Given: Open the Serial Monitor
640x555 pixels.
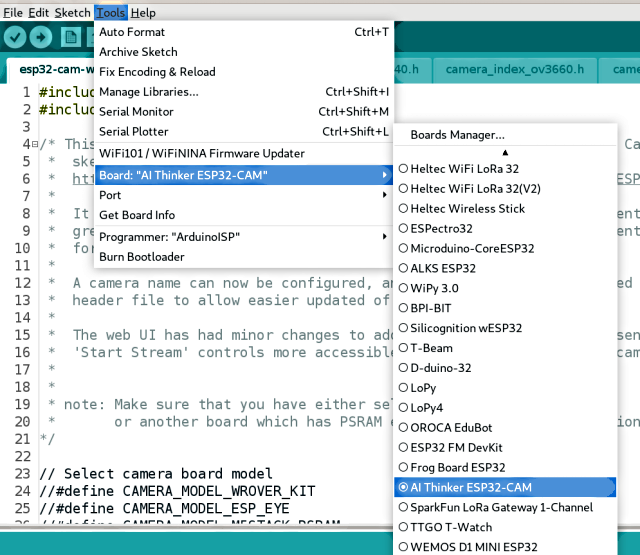Looking at the screenshot, I should click(244, 111).
